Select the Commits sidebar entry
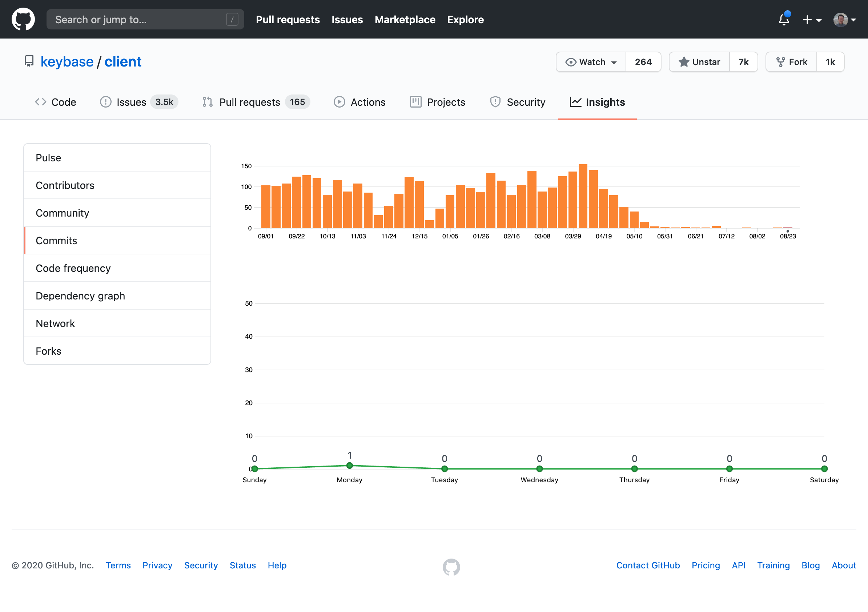868x612 pixels. click(x=56, y=241)
